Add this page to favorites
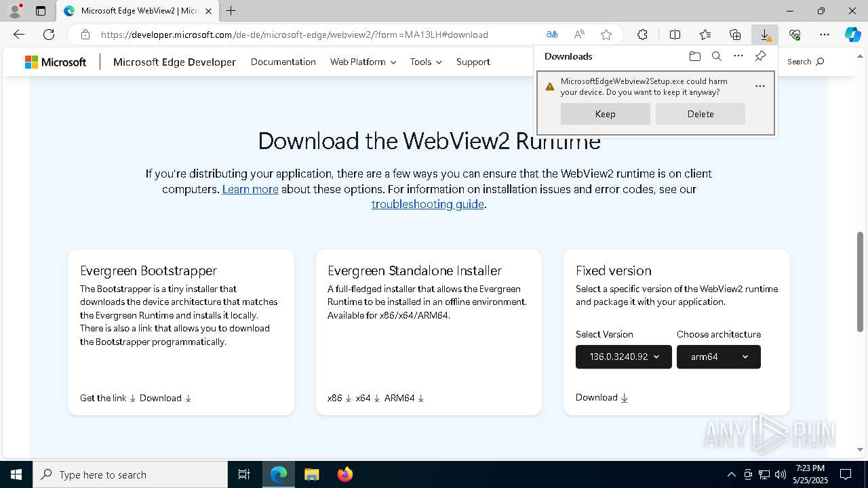 (x=606, y=35)
